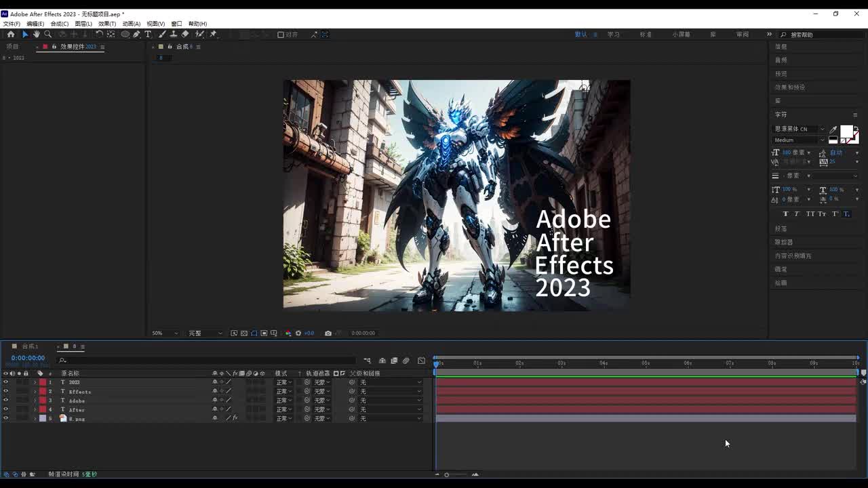Select the Clone Stamp tool

[174, 34]
